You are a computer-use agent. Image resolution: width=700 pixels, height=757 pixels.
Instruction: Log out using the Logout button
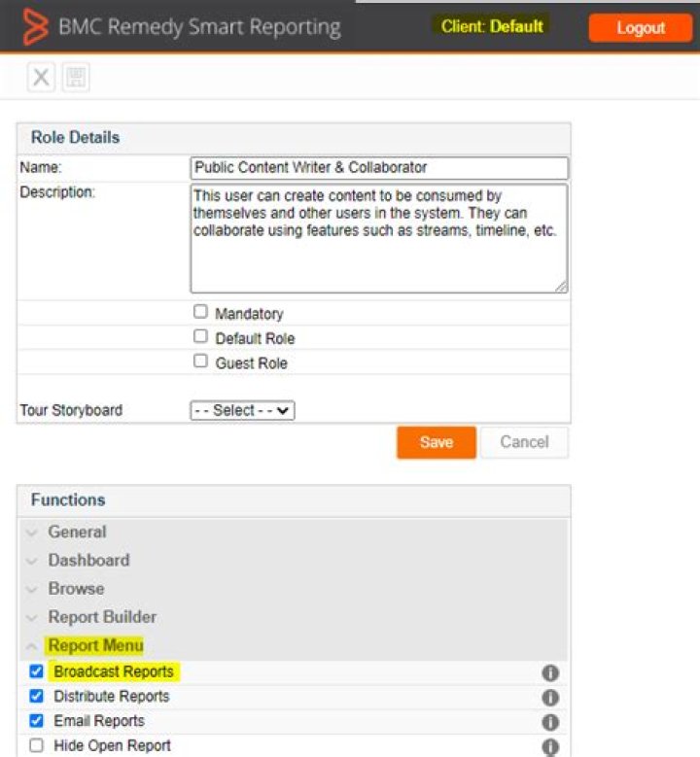[x=641, y=28]
